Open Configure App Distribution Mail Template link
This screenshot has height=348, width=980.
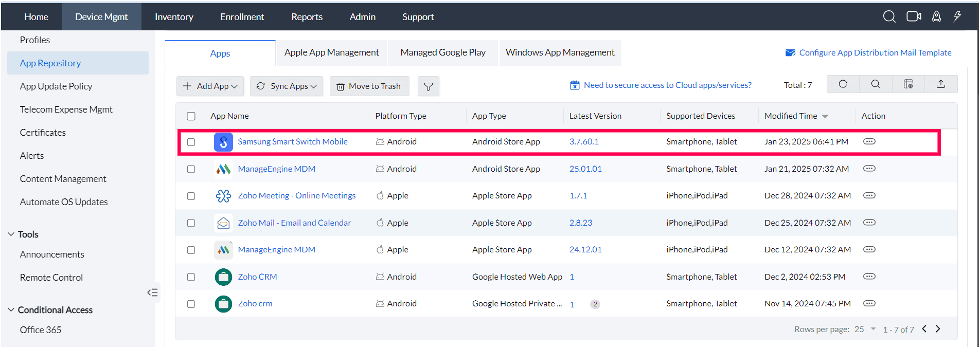[875, 52]
